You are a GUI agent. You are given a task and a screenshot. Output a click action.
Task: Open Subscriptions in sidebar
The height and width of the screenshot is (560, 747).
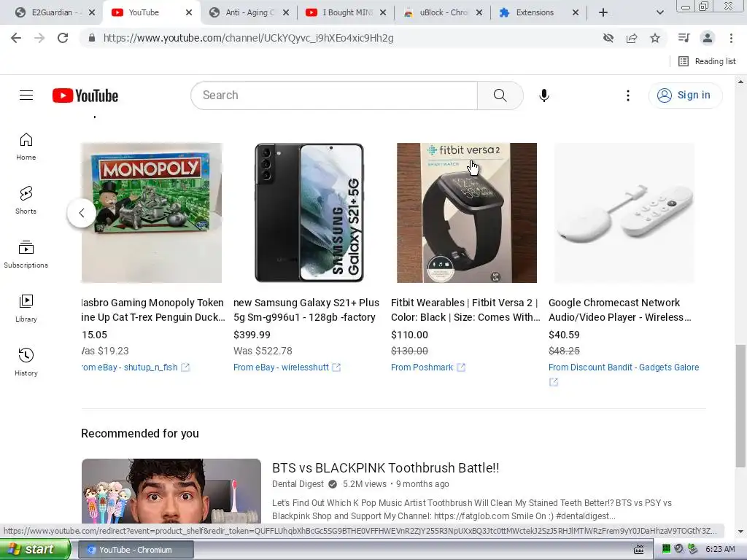(x=26, y=254)
